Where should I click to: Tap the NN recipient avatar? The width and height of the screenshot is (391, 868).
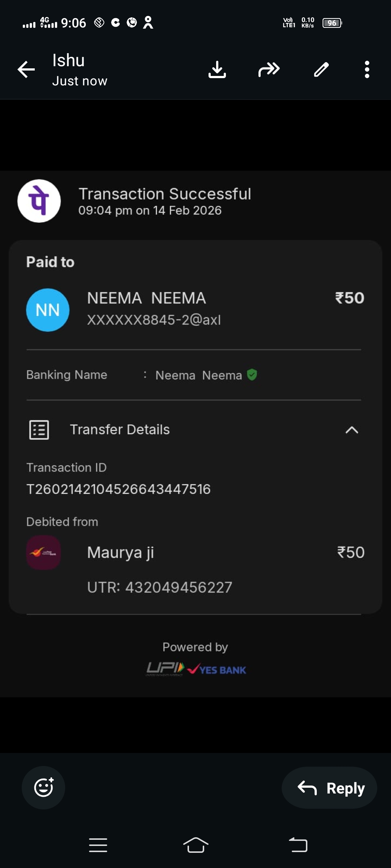click(x=48, y=310)
